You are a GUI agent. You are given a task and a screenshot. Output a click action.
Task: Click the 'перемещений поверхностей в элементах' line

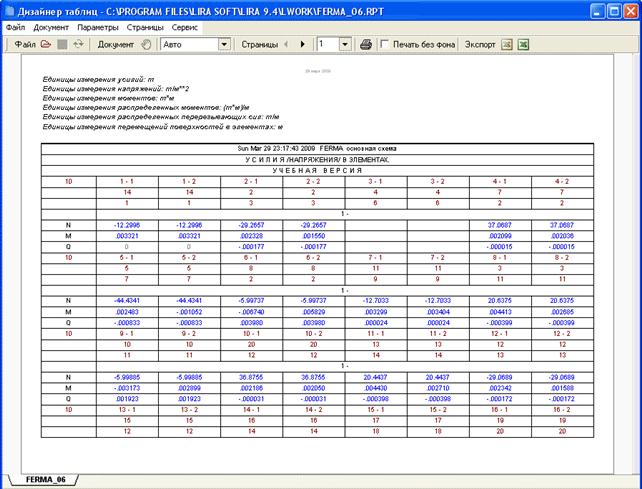[163, 127]
